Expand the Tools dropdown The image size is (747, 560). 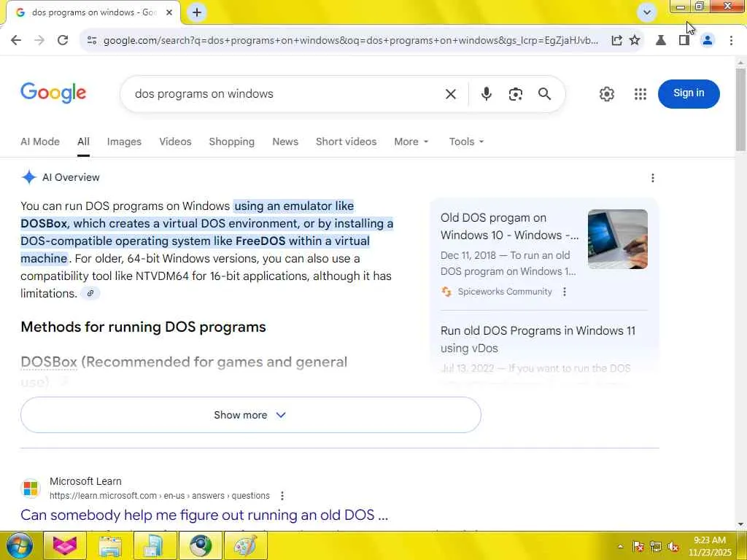466,142
